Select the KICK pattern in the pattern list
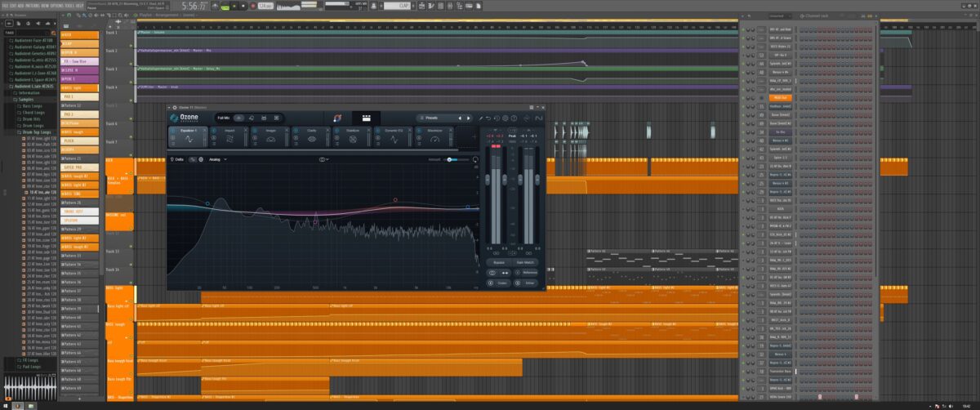This screenshot has height=410, width=980. 79,34
